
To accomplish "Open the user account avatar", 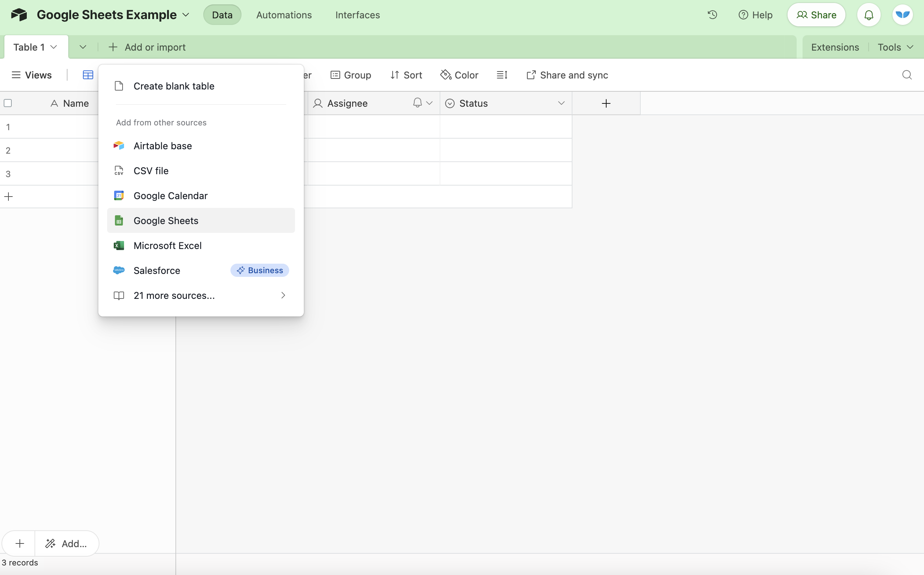I will pos(903,15).
